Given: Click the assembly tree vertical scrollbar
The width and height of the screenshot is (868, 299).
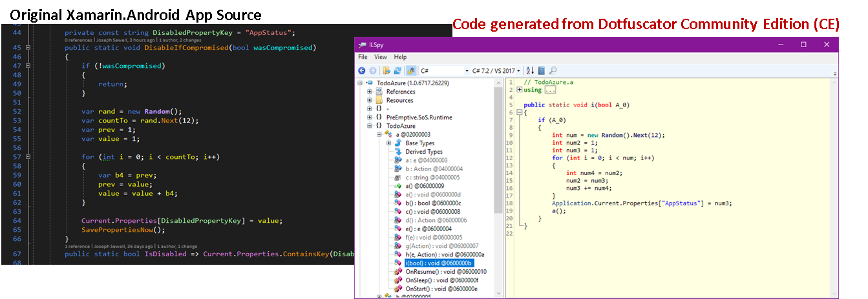Looking at the screenshot, I should [498, 187].
